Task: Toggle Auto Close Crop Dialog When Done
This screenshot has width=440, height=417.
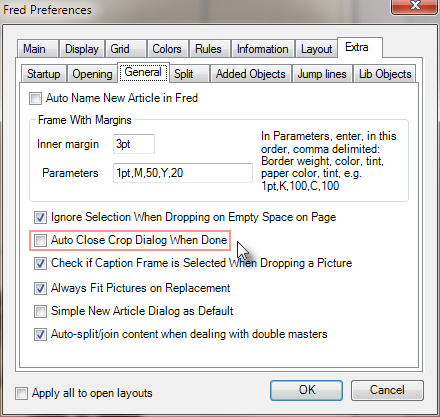Action: (x=40, y=240)
